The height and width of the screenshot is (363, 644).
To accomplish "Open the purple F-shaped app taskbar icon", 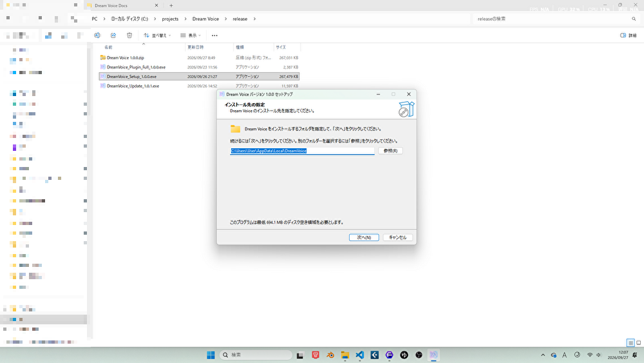I will point(390,355).
